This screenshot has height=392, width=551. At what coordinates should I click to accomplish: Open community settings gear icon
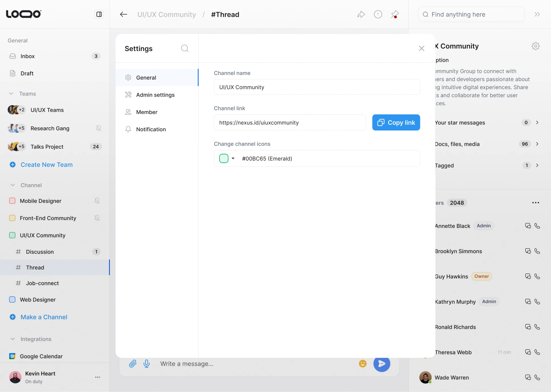pos(535,46)
